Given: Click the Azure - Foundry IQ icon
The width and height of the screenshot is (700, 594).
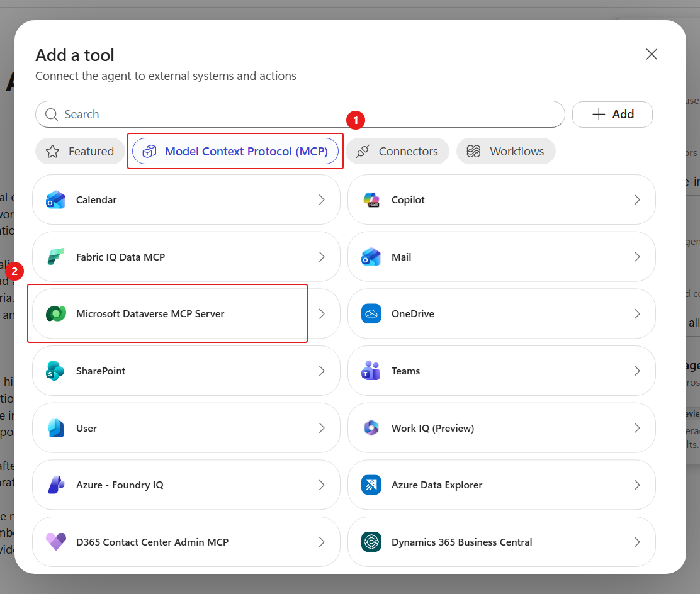Looking at the screenshot, I should click(56, 485).
